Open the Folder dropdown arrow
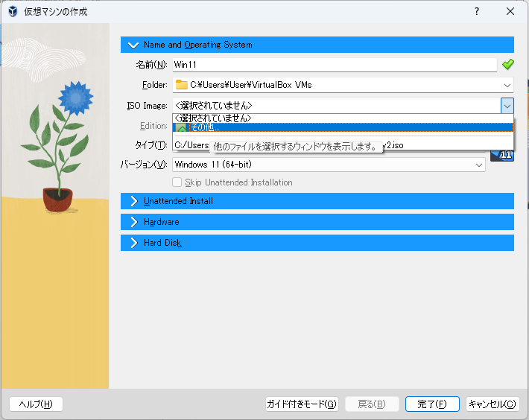Viewport: 529px width, 420px height. pos(507,86)
